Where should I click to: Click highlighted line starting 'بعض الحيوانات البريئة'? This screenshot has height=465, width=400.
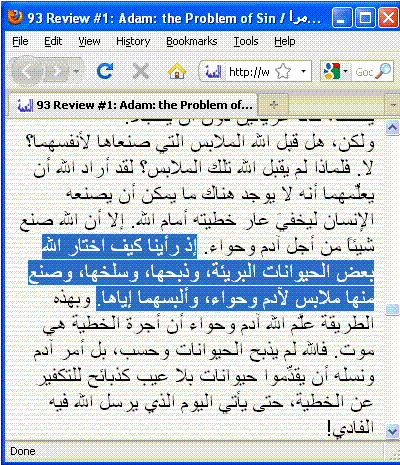pyautogui.click(x=201, y=272)
